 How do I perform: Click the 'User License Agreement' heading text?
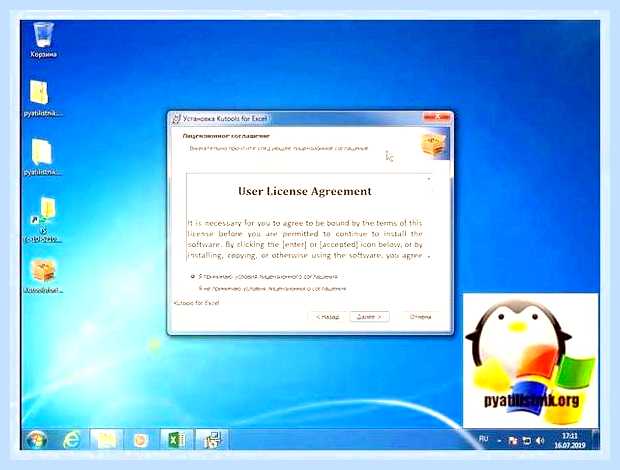pos(305,191)
